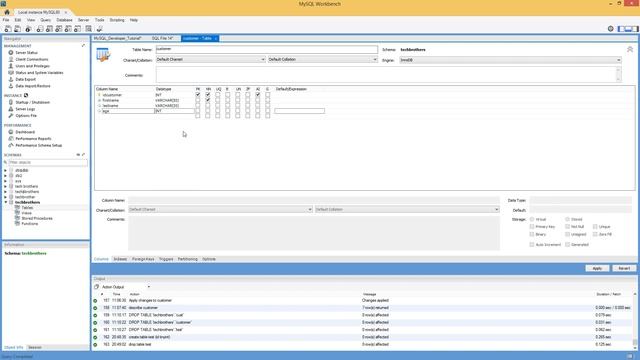Image resolution: width=640 pixels, height=360 pixels.
Task: Enable UQ checkbox for firstname row
Action: (218, 100)
